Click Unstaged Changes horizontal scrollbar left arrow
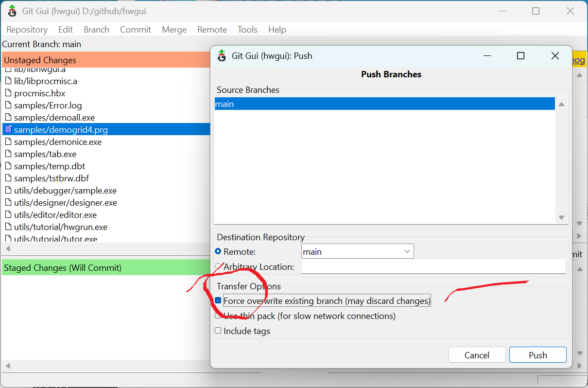Viewport: 588px width, 388px height. click(x=7, y=249)
